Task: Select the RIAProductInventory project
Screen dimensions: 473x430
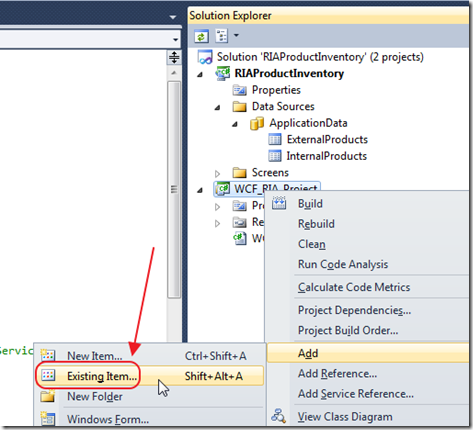Action: point(289,73)
